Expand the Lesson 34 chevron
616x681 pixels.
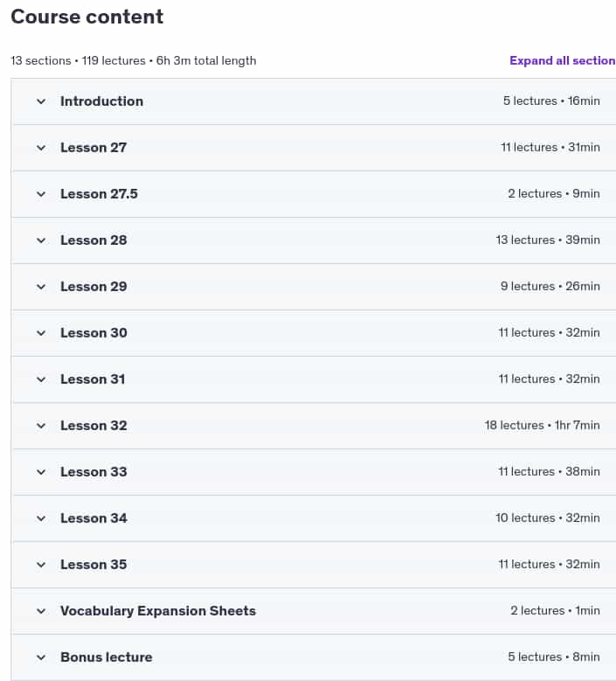(x=41, y=518)
